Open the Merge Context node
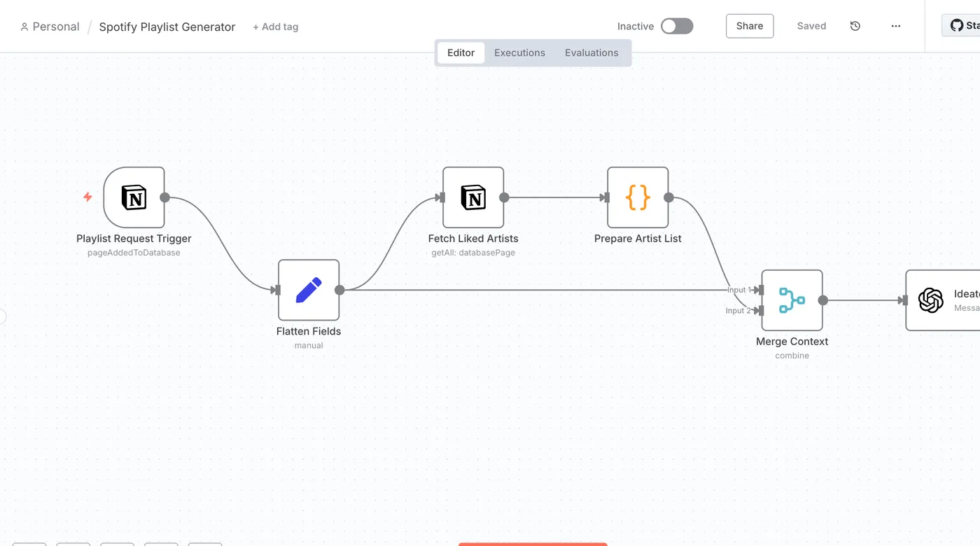 [x=792, y=300]
